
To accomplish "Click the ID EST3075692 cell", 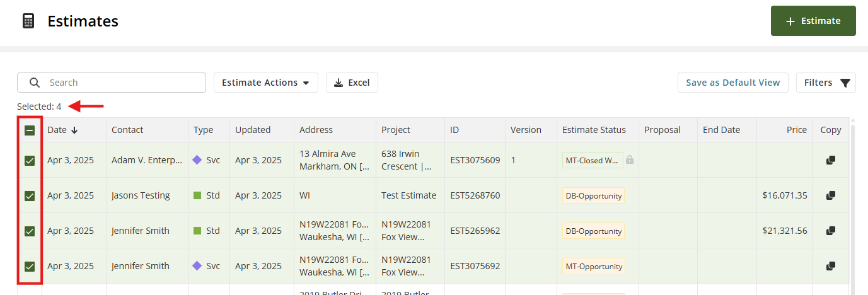I will [x=475, y=266].
